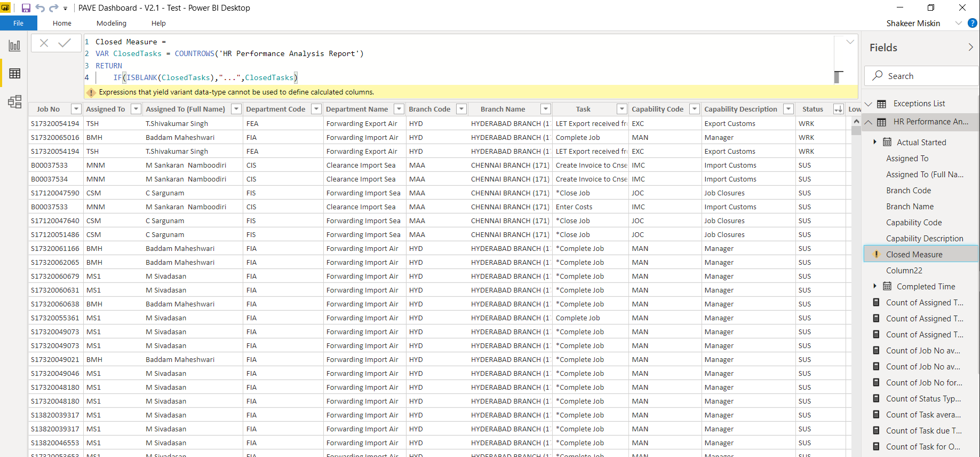Click the Count of Task due T... measure icon
Image resolution: width=980 pixels, height=457 pixels.
point(876,430)
